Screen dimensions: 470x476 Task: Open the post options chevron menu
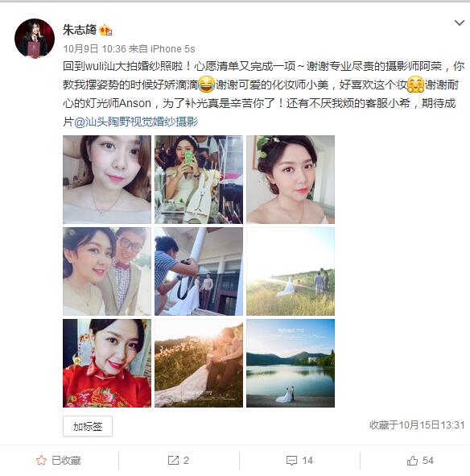click(460, 23)
